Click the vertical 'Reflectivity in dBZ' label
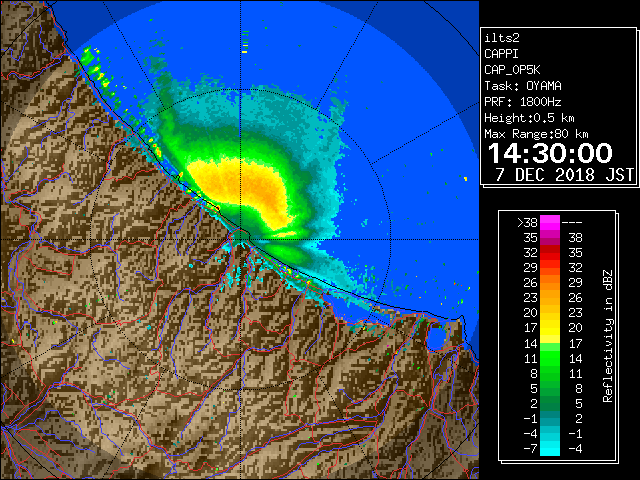The image size is (640, 480). point(608,336)
